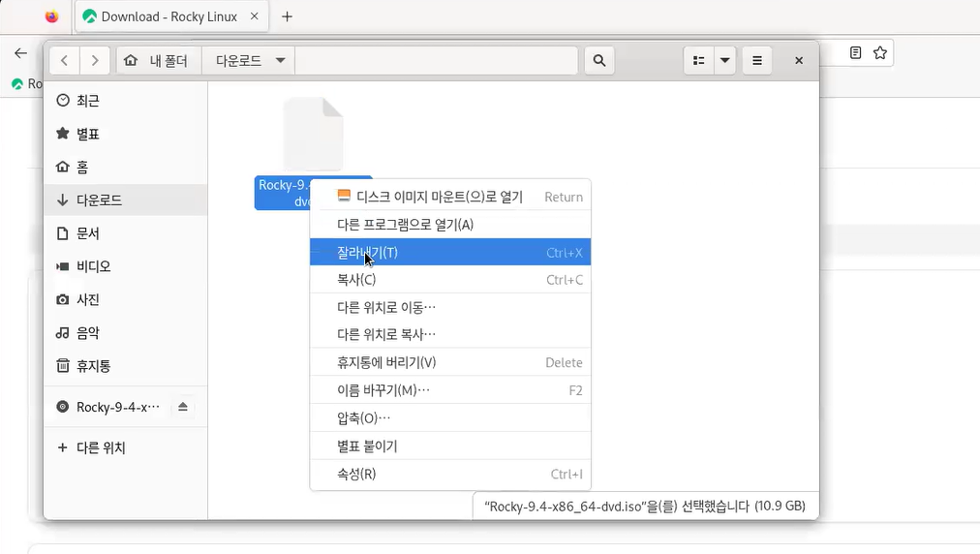This screenshot has height=554, width=980.
Task: Choose 이름 바꾸기(M)…
Action: coord(450,390)
